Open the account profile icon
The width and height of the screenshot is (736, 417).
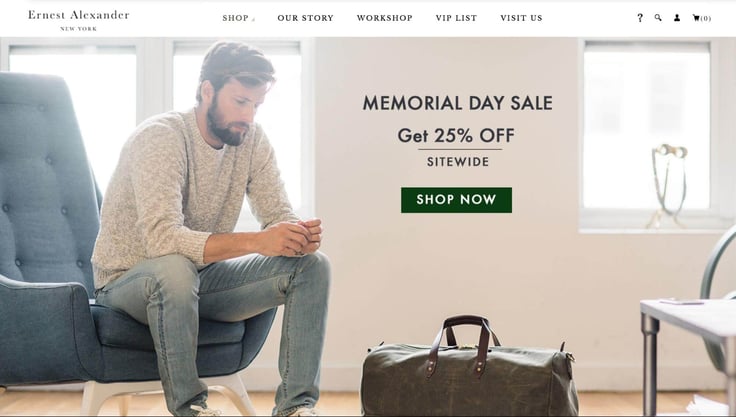tap(677, 18)
